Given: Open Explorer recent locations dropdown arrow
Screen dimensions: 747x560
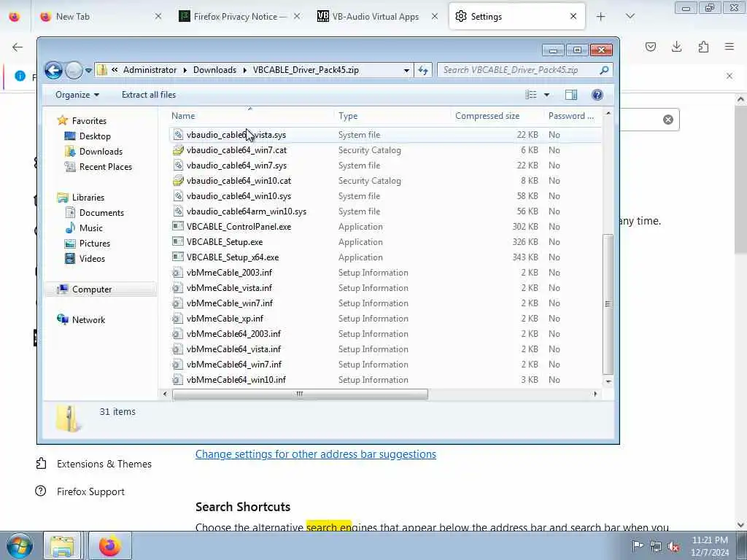Looking at the screenshot, I should click(x=88, y=71).
